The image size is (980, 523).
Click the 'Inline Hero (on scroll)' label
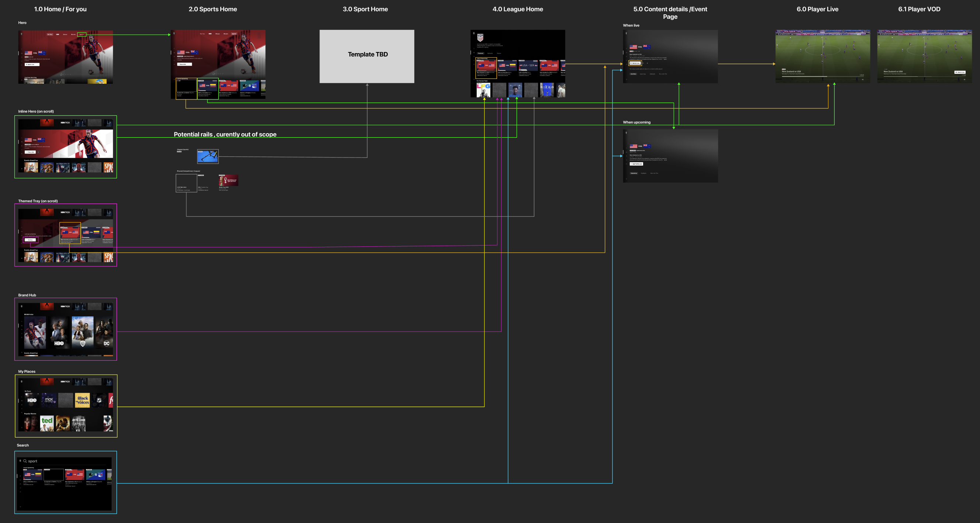(36, 111)
